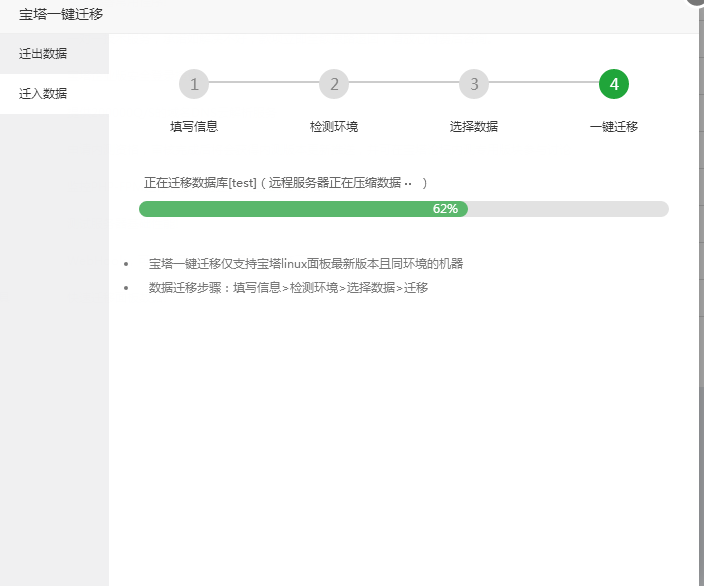Click step 3 circle 选择数据
The height and width of the screenshot is (586, 704).
(474, 84)
